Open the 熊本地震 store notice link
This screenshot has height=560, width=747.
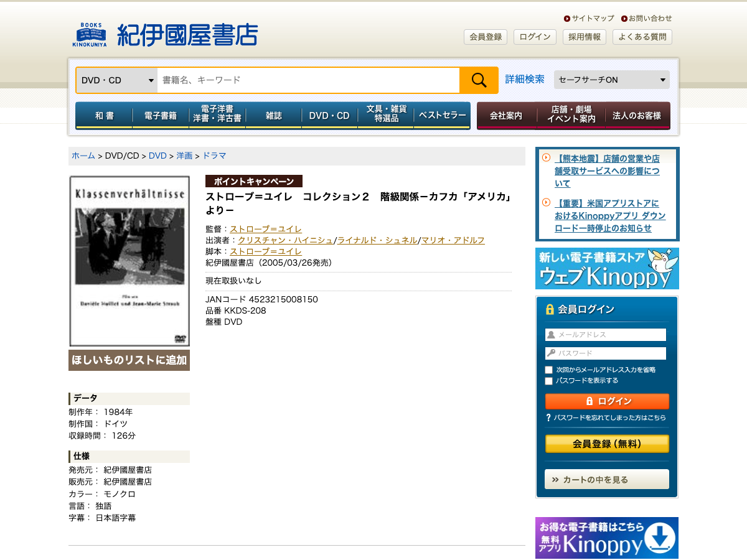pos(607,171)
